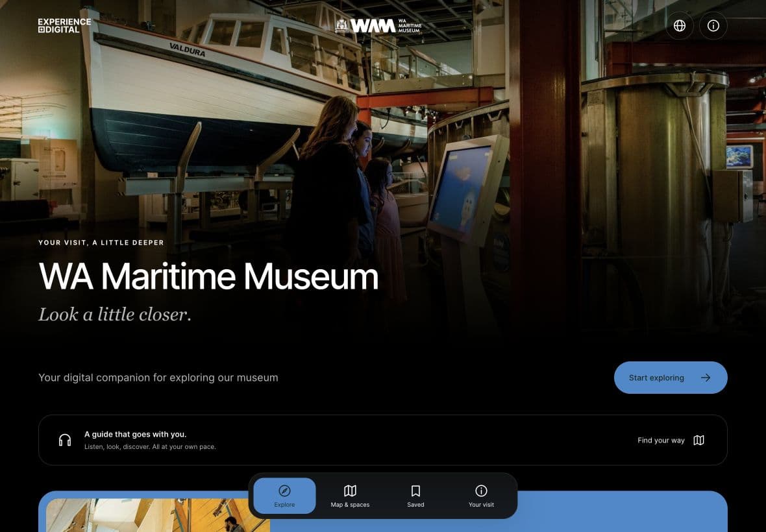Screen dimensions: 766x532
Task: Open the Saved tab
Action: pyautogui.click(x=415, y=496)
